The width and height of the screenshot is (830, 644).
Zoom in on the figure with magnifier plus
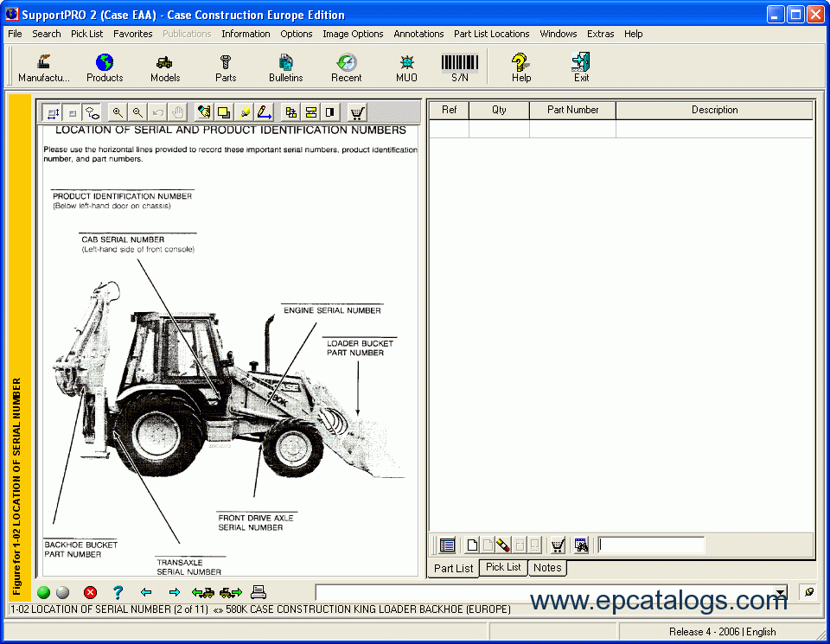(118, 112)
